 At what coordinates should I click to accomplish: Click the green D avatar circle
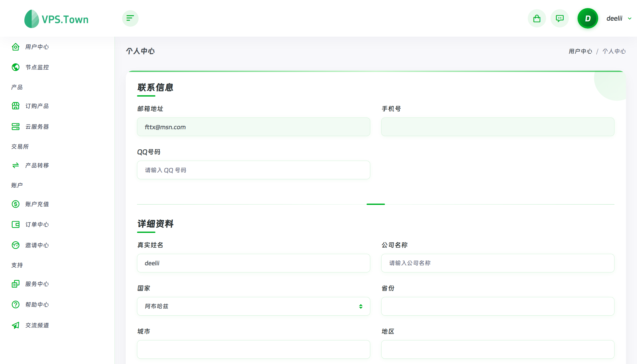click(588, 18)
